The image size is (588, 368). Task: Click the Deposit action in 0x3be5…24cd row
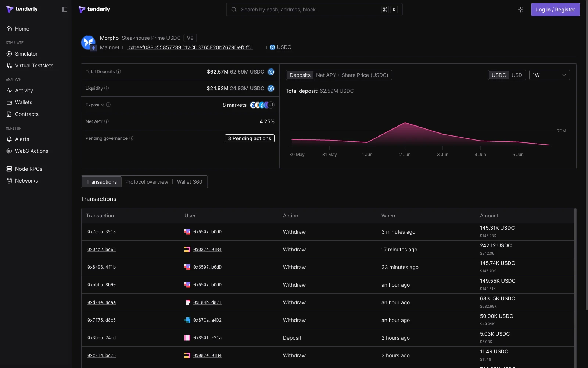[x=292, y=338]
